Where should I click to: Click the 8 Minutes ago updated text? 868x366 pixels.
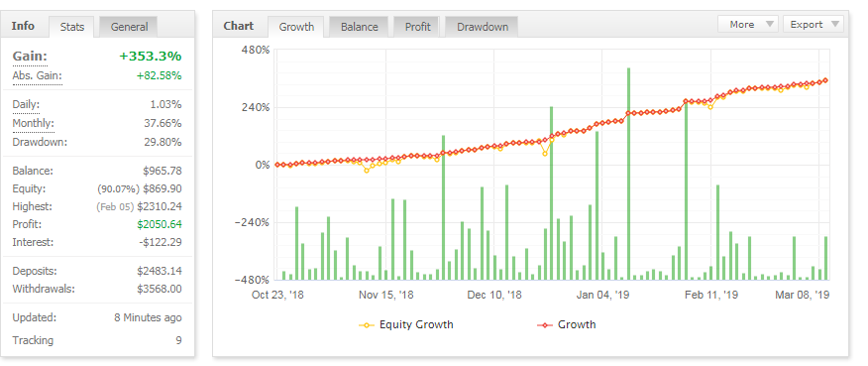tap(148, 318)
